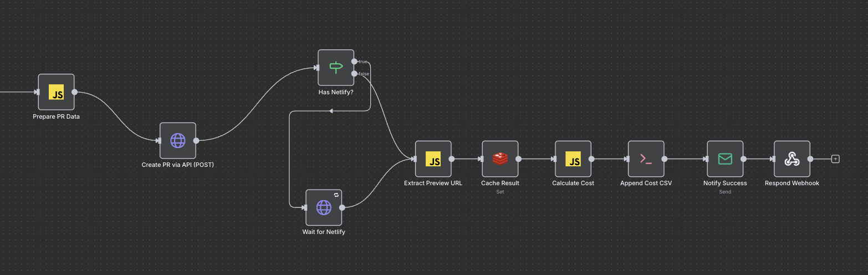Screen dimensions: 868x275
Task: Click the output connector of Notify Success
Action: (743, 159)
